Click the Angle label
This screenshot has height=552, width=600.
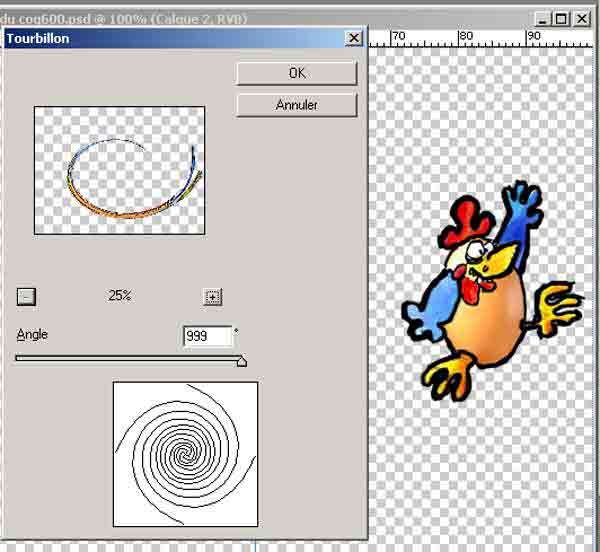(32, 335)
